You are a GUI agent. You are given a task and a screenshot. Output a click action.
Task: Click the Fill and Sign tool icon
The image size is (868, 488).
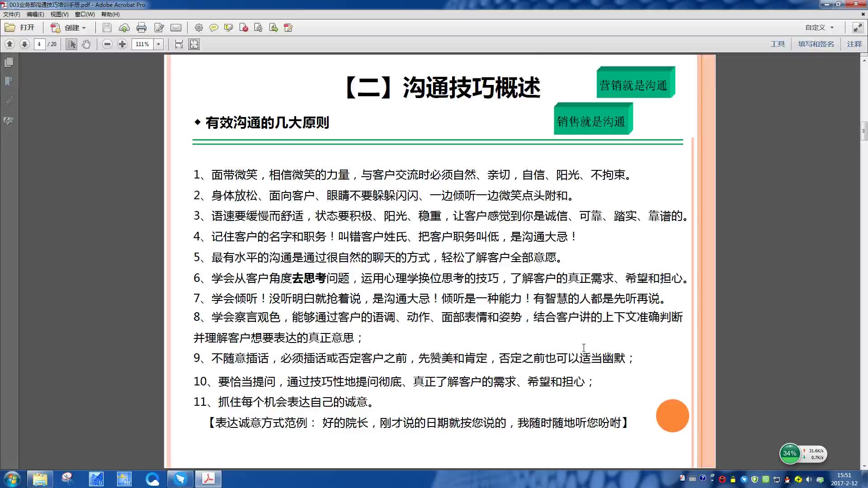(x=816, y=43)
